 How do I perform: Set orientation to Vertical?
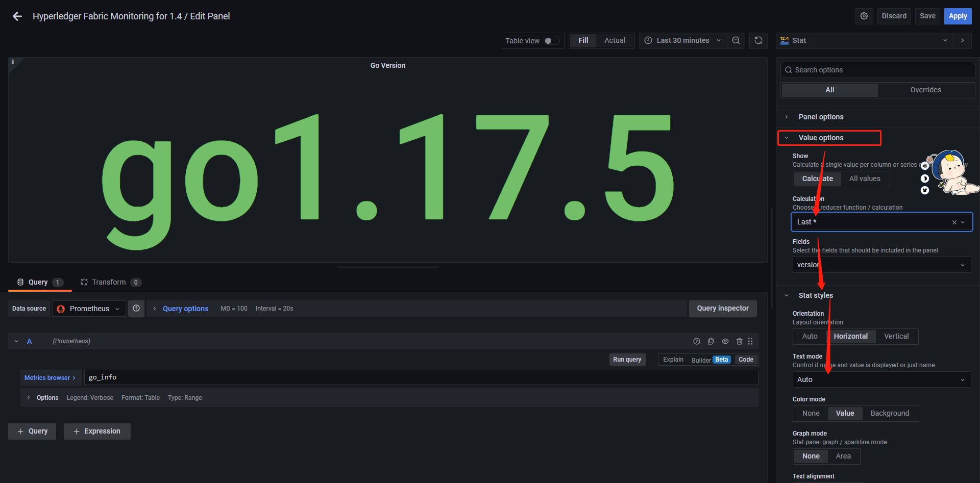(896, 337)
